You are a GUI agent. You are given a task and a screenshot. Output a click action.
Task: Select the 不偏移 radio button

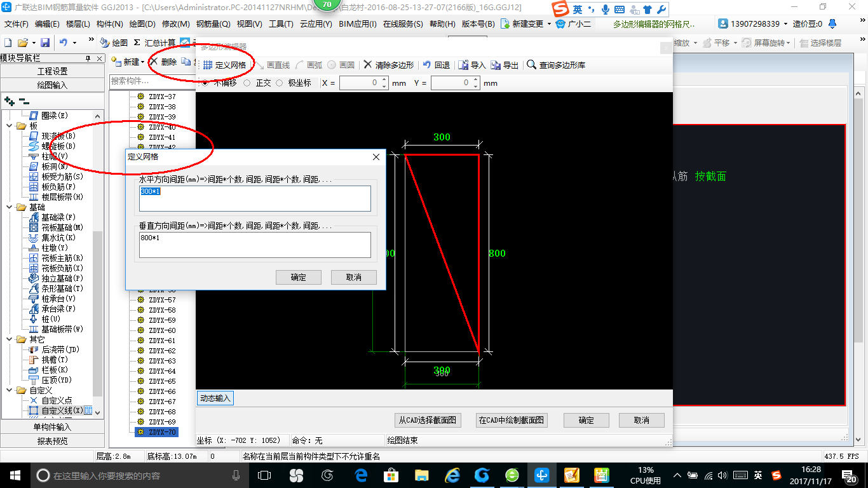coord(205,83)
